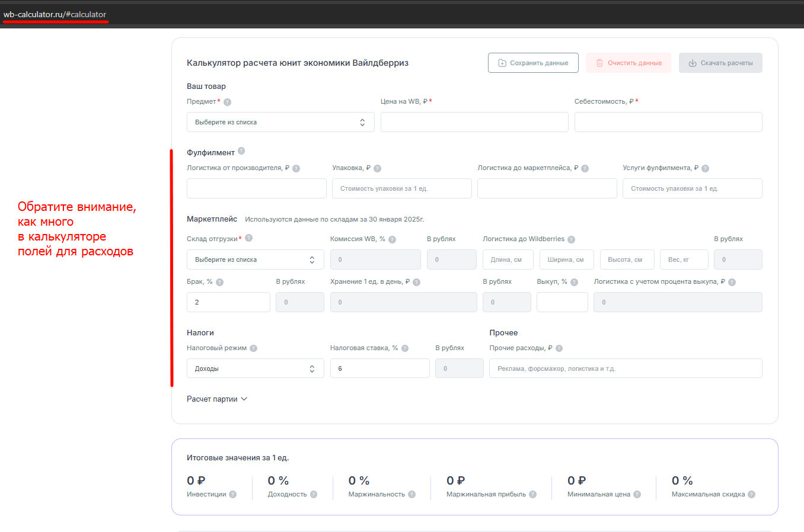Show the Налоговая ставка, % help tooltip
The image size is (804, 532).
click(x=406, y=348)
